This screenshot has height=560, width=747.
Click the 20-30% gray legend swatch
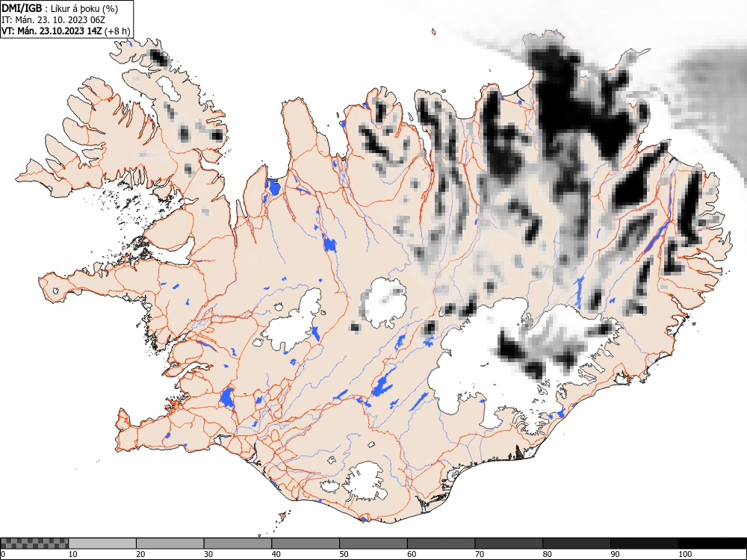point(170,544)
